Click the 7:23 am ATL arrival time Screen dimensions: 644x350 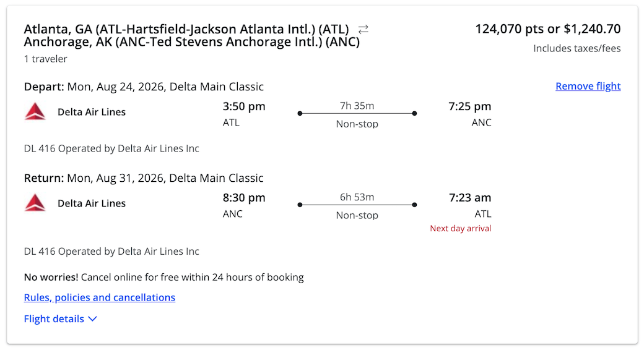[469, 198]
